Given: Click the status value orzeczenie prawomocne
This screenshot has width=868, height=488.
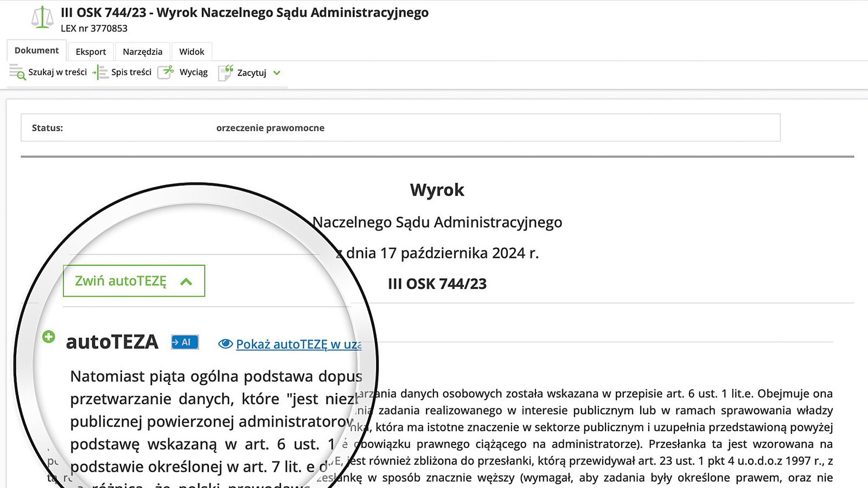Looking at the screenshot, I should tap(270, 128).
